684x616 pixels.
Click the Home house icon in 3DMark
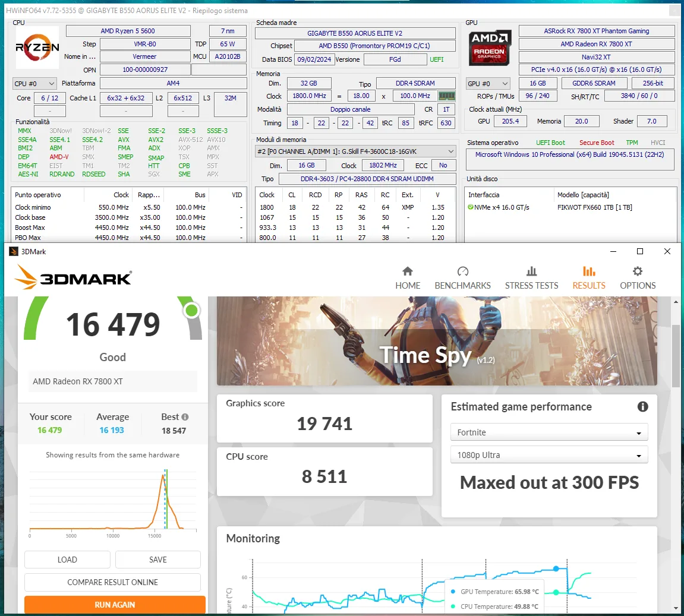408,271
